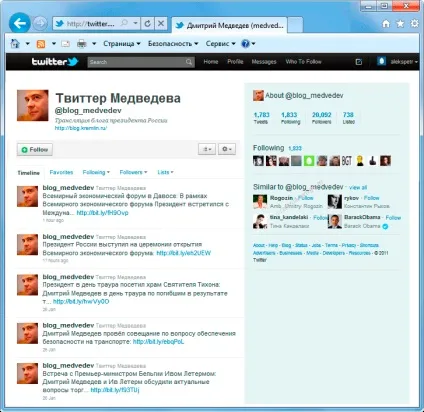This screenshot has width=424, height=412.
Task: Click Medvedev's large profile picture
Action: [x=33, y=105]
